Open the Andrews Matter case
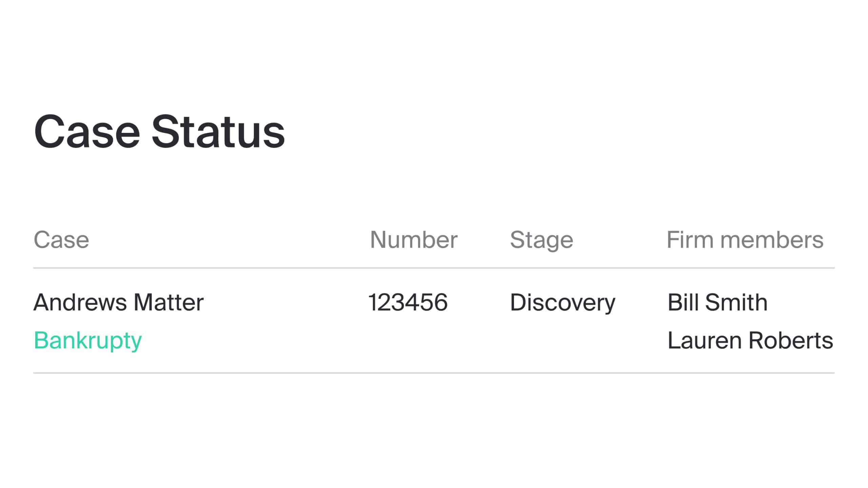Viewport: 868px width, 488px height. click(x=119, y=302)
